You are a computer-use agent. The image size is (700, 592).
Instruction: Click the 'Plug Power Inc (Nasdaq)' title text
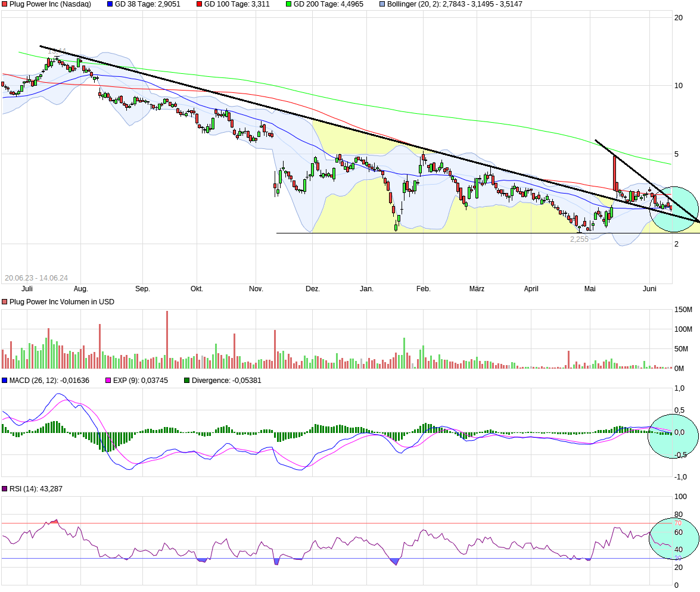[x=50, y=4]
